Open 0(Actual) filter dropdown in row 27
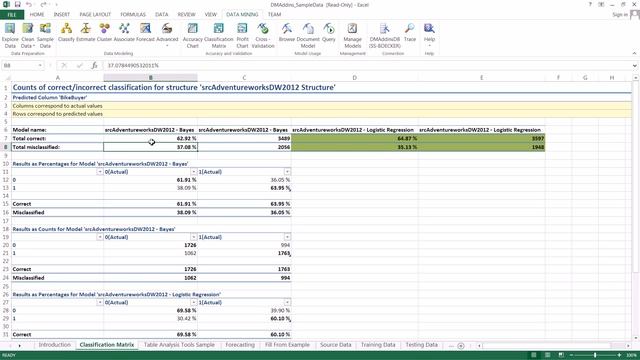 (x=193, y=302)
